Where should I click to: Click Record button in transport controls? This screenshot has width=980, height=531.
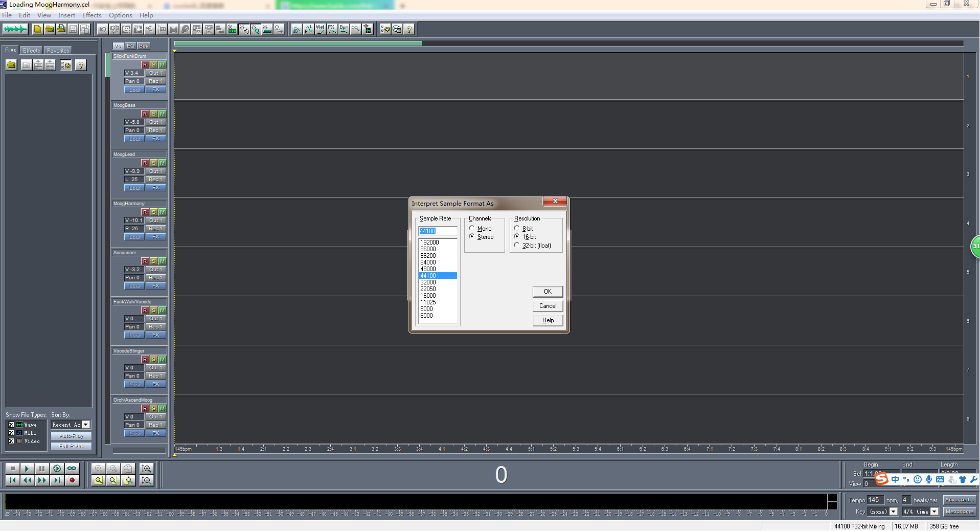pyautogui.click(x=72, y=480)
